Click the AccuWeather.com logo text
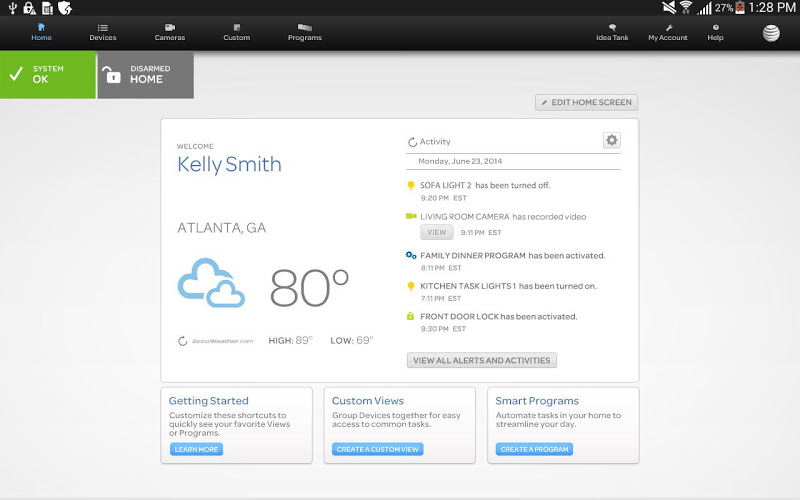800x500 pixels. (x=223, y=341)
